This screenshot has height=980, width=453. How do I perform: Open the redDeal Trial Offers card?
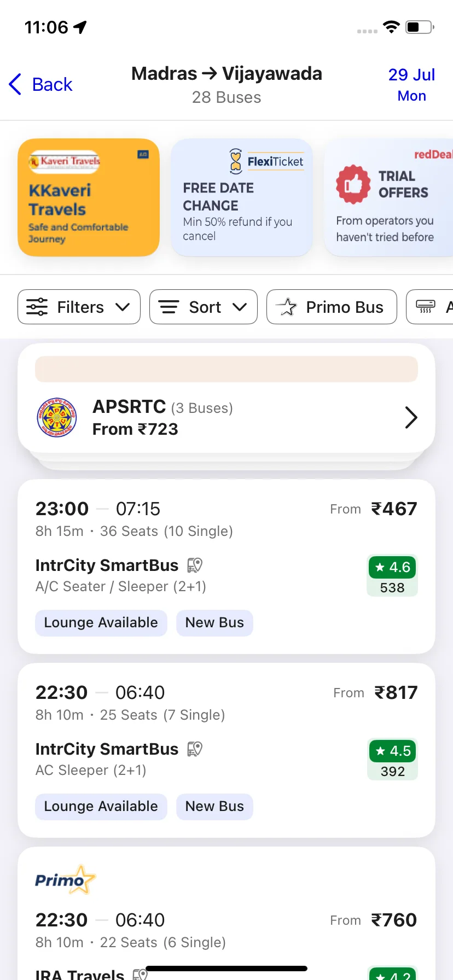click(x=388, y=197)
